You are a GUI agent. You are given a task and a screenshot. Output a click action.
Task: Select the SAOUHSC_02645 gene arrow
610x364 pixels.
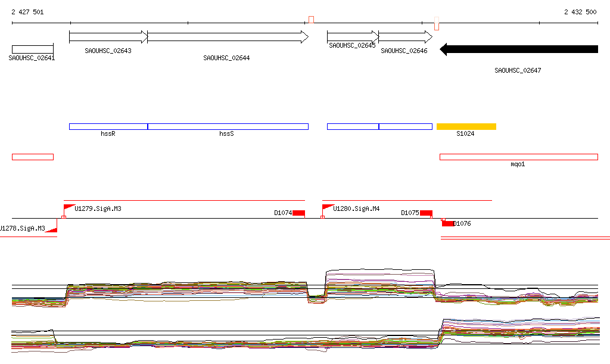[353, 37]
